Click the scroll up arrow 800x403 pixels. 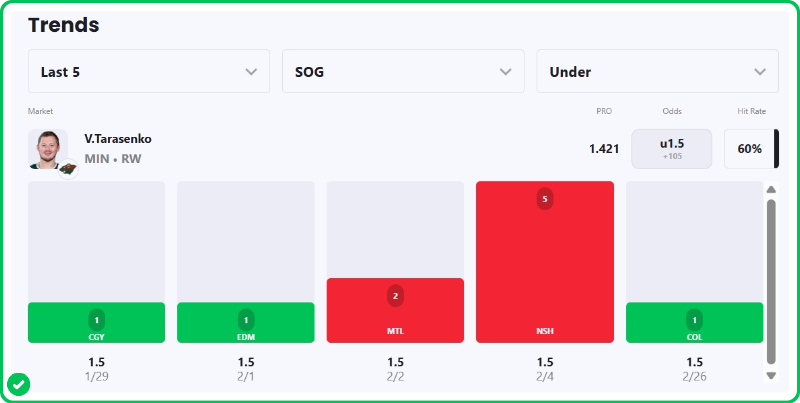tap(771, 189)
